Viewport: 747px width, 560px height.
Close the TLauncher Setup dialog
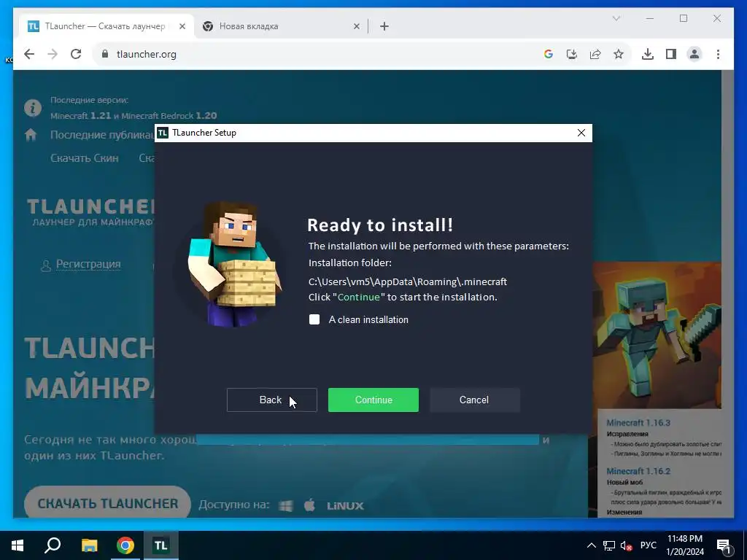pos(581,133)
